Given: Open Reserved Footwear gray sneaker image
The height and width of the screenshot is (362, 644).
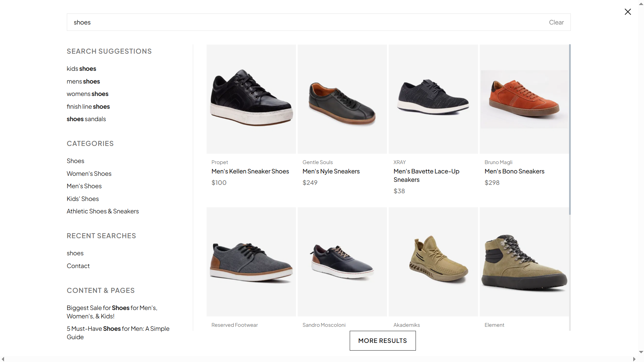Looking at the screenshot, I should click(251, 262).
